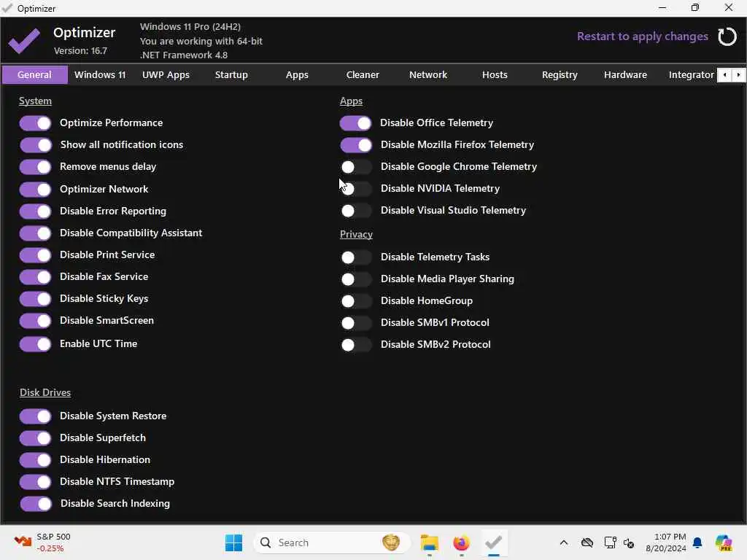
Task: Toggle Disable Search Indexing
Action: click(x=35, y=505)
